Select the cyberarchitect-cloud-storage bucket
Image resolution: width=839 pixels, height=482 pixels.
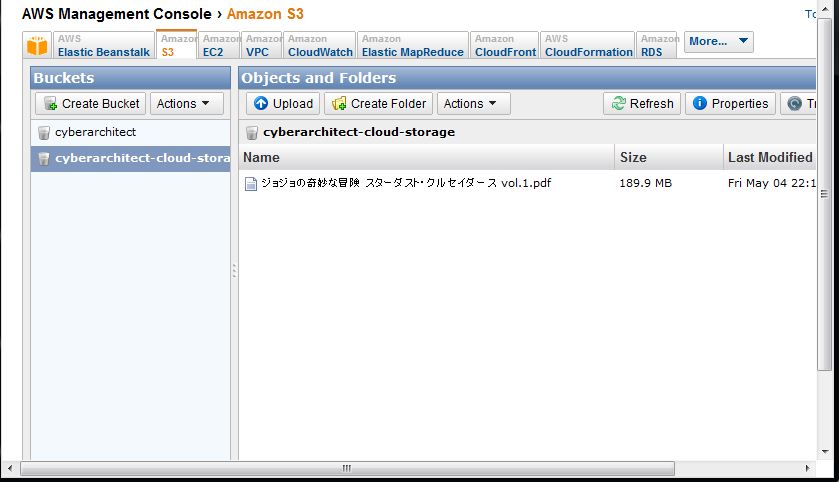tap(131, 158)
